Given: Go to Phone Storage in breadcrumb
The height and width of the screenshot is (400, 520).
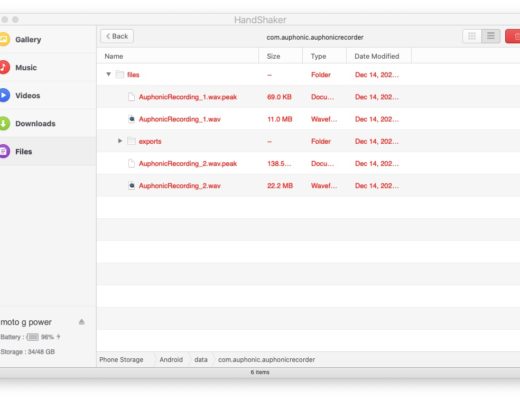Looking at the screenshot, I should click(121, 360).
